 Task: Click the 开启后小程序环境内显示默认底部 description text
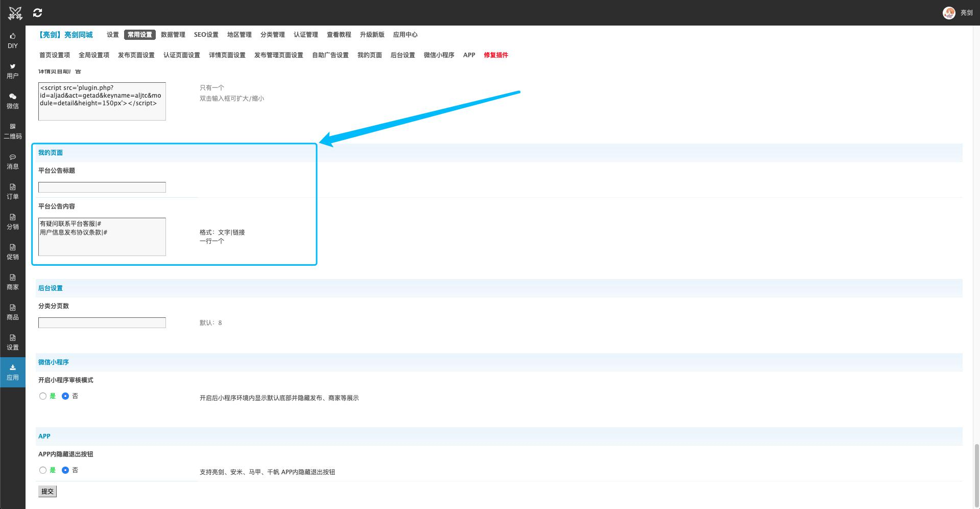pos(279,398)
